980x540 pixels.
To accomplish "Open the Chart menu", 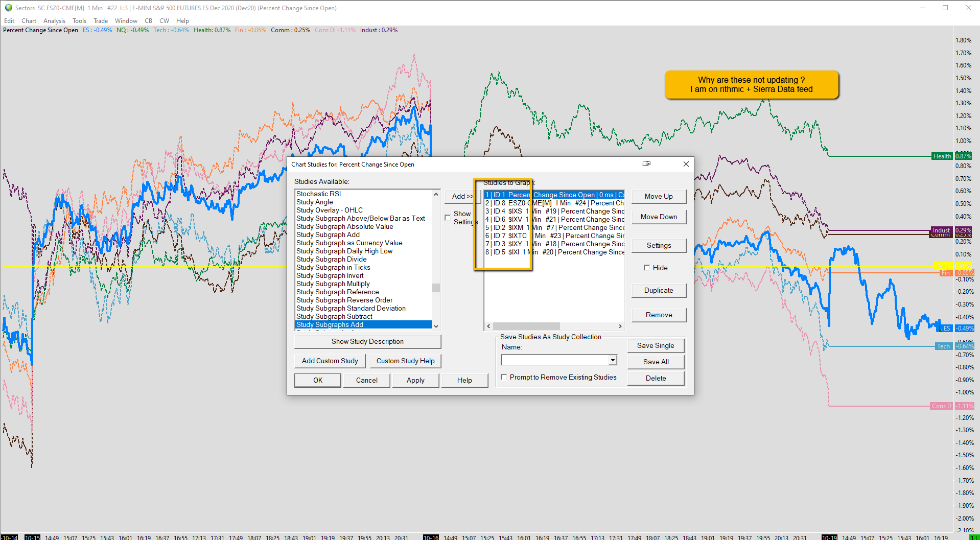I will pyautogui.click(x=29, y=21).
